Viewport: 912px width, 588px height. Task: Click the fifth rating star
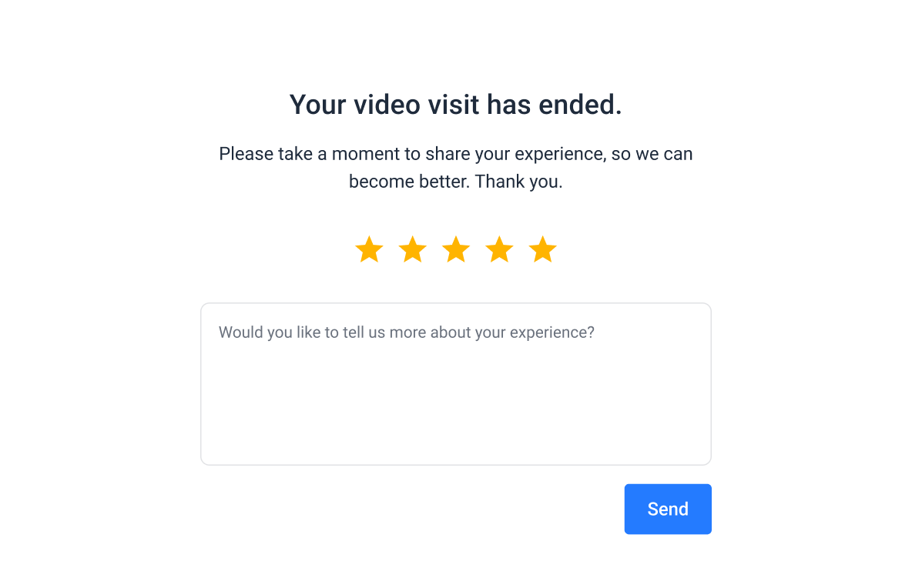(543, 250)
